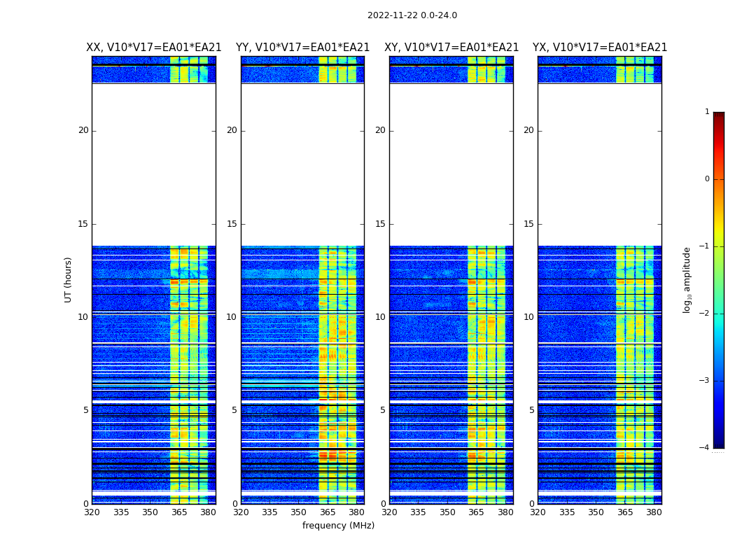Click the white data gap in XX panel
The height and width of the screenshot is (560, 735).
point(153,164)
